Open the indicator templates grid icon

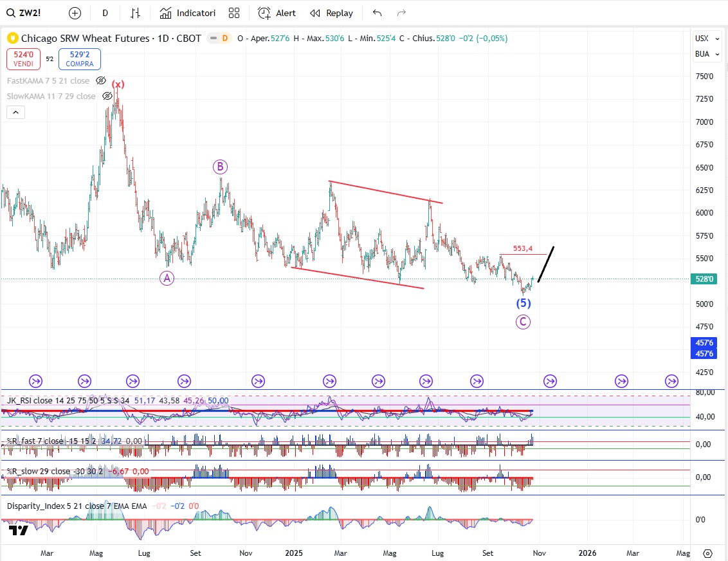(x=234, y=13)
